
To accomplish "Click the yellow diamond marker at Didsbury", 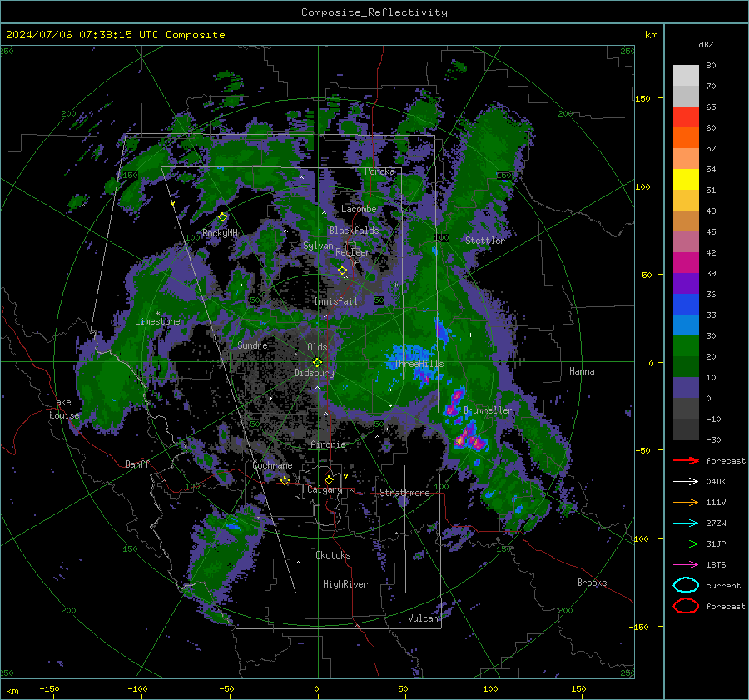I will 317,362.
